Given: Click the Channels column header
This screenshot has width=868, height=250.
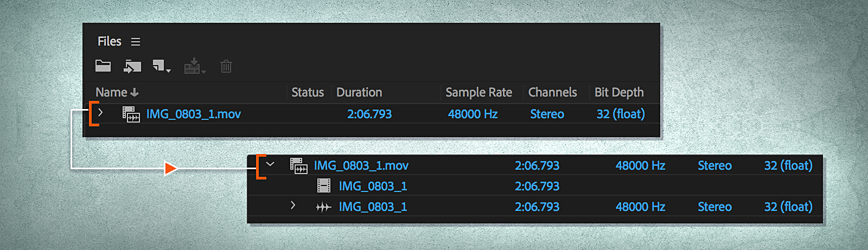Looking at the screenshot, I should pyautogui.click(x=552, y=92).
